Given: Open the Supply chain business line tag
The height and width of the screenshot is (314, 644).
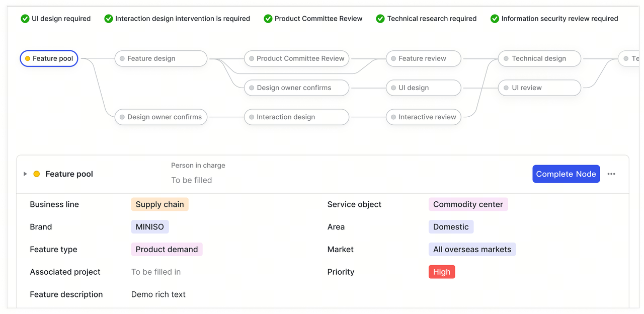Looking at the screenshot, I should 159,204.
